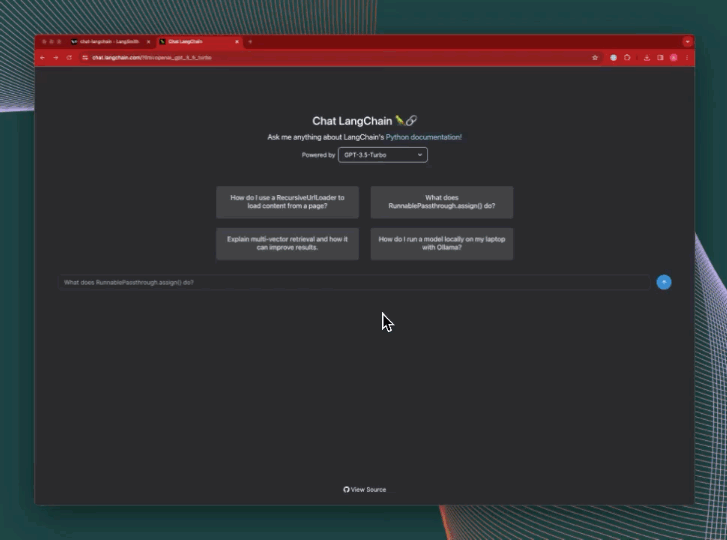Open the tab search chevron at top right
Screen dimensions: 727x540
pyautogui.click(x=687, y=42)
